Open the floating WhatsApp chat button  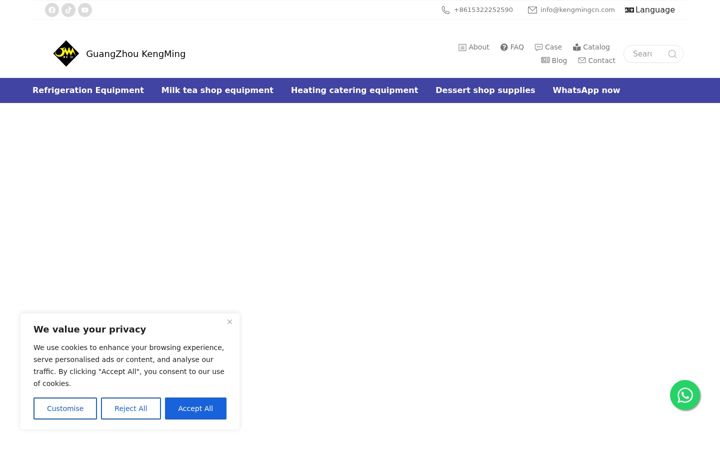[x=685, y=395]
